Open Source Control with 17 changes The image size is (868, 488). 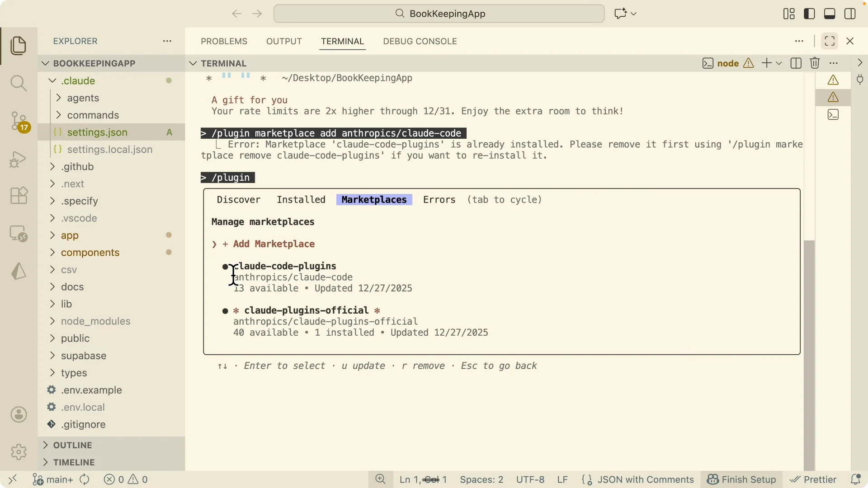[19, 122]
